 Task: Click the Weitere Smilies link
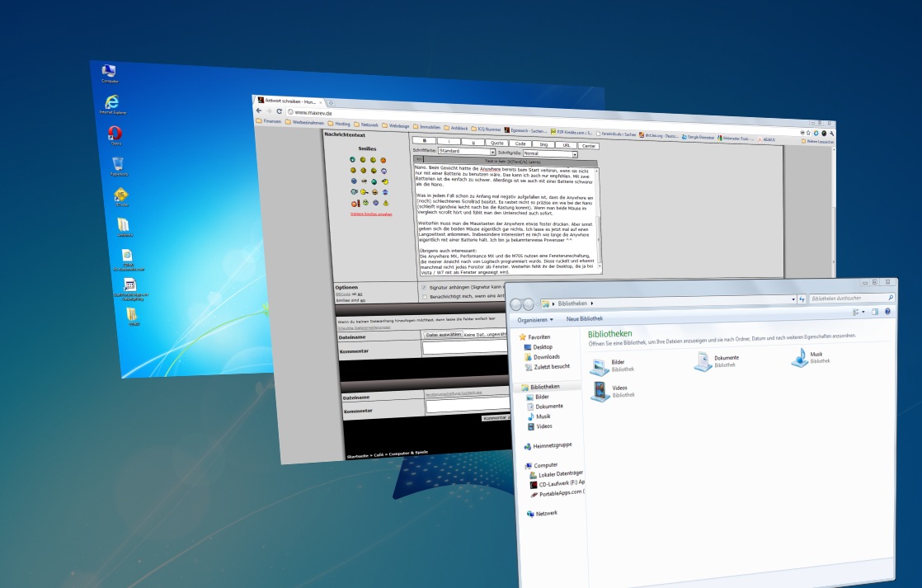(370, 214)
